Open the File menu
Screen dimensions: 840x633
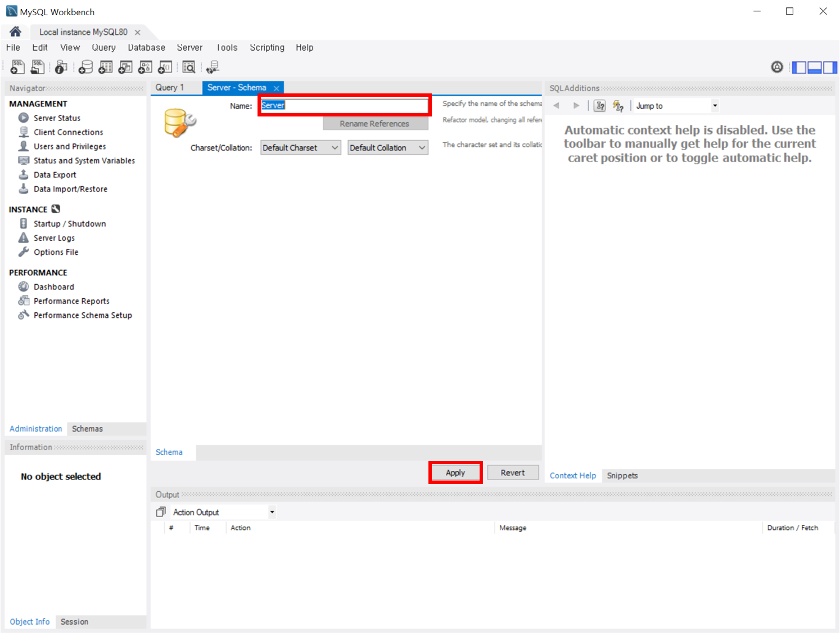(x=13, y=47)
